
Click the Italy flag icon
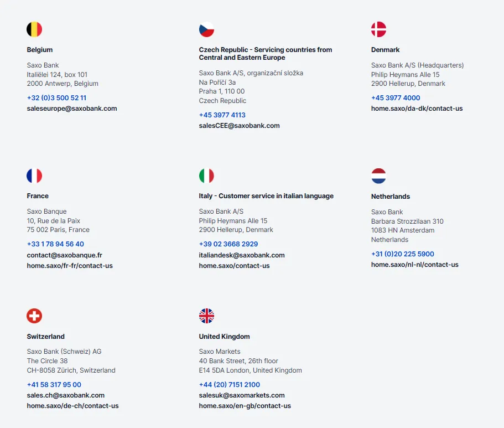(206, 176)
